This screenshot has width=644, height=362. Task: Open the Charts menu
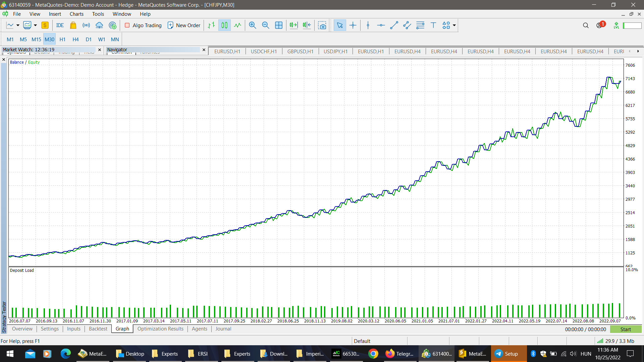[x=76, y=14]
